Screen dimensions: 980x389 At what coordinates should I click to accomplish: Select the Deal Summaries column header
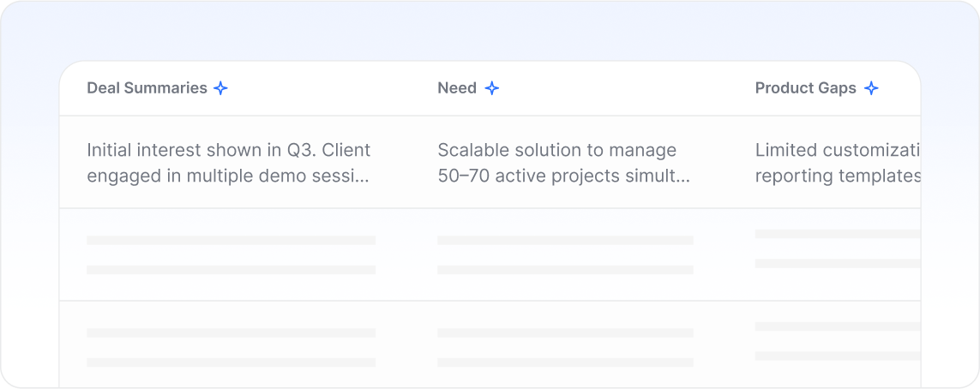click(147, 88)
